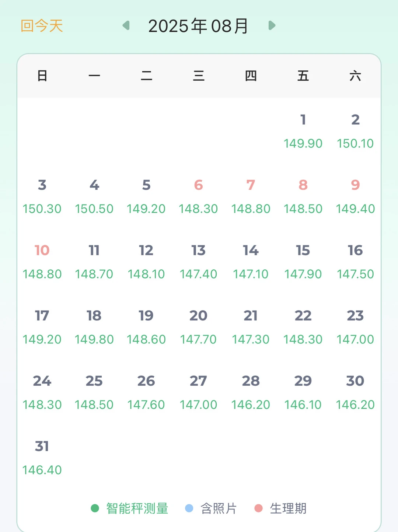Open the 2025年08月 month picker
Screen dimensions: 398x532
(x=198, y=26)
